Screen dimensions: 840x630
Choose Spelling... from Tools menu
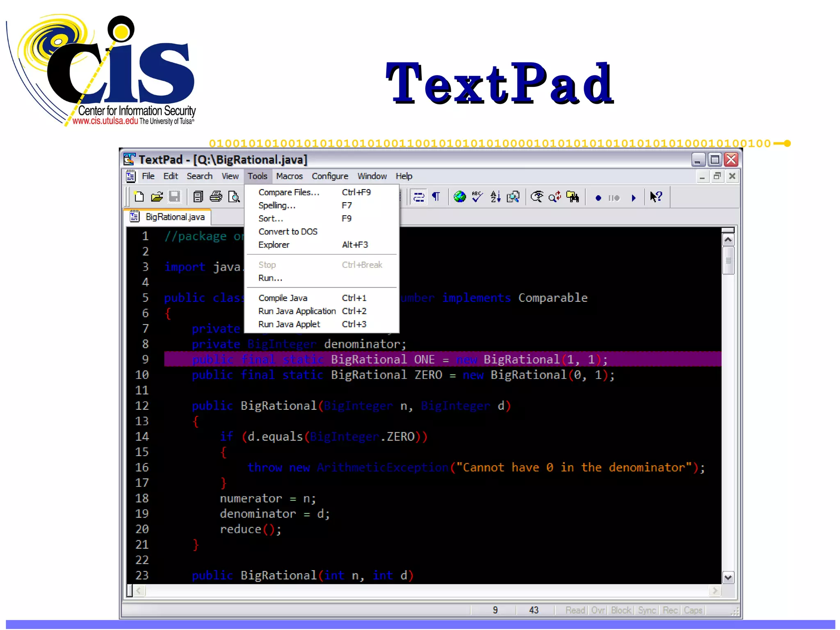point(322,205)
